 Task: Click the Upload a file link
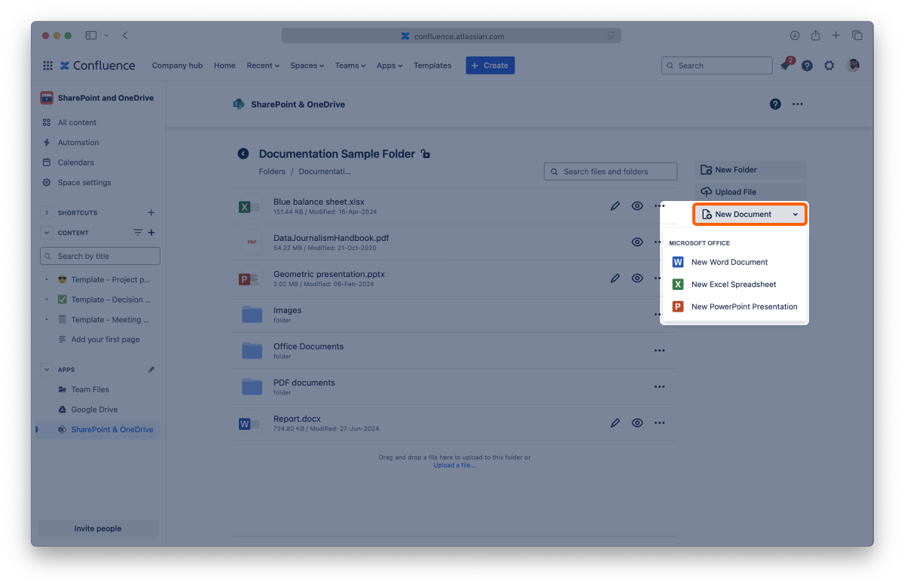(454, 465)
